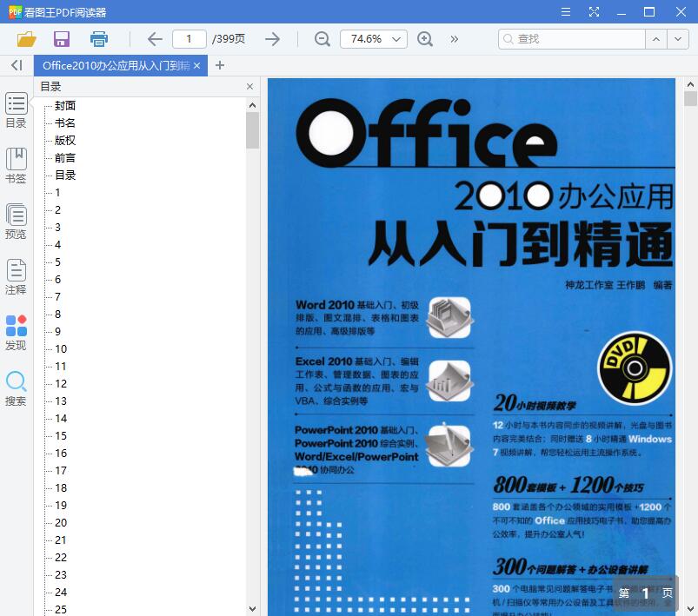
Task: Go to the previous page arrow
Action: click(x=155, y=39)
